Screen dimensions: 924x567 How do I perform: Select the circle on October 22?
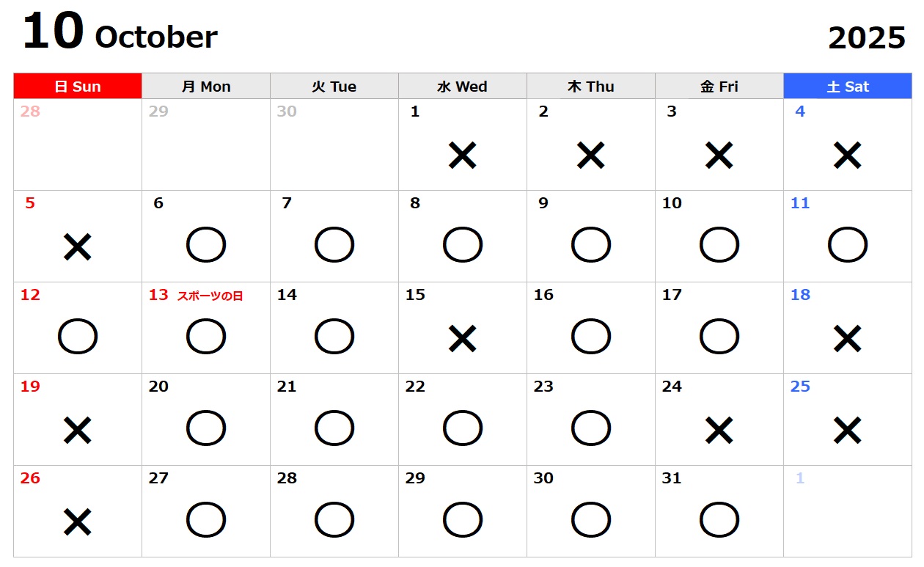[x=463, y=428]
